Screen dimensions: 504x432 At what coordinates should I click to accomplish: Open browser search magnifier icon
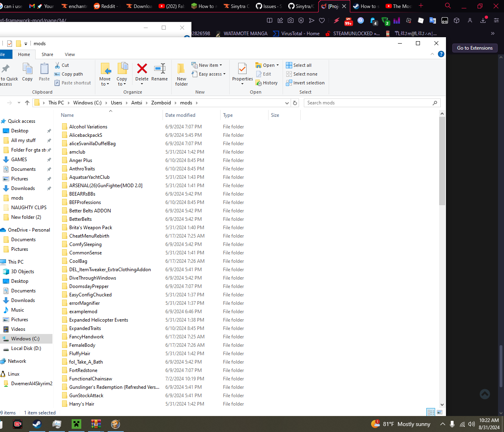click(x=448, y=6)
